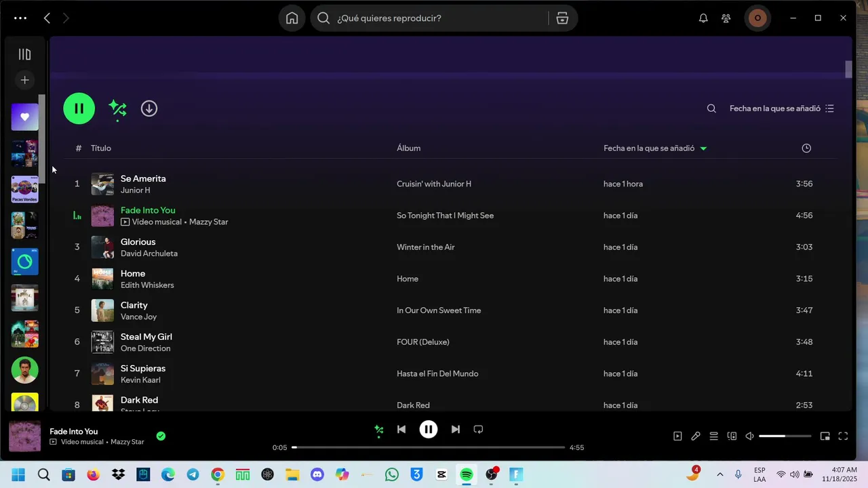
Task: Select the song Si Supieras
Action: [143, 368]
